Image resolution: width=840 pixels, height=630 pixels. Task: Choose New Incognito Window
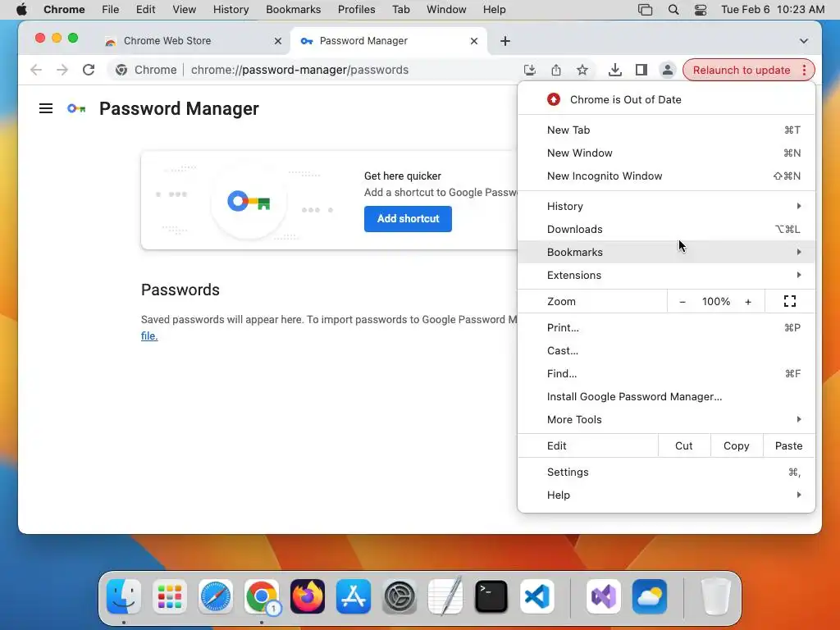pyautogui.click(x=666, y=176)
